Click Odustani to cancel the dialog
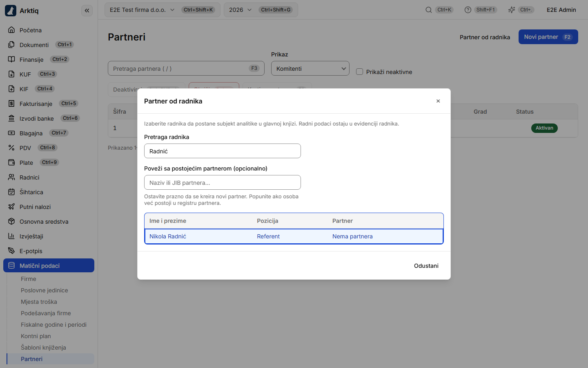Image resolution: width=588 pixels, height=368 pixels. pyautogui.click(x=426, y=266)
